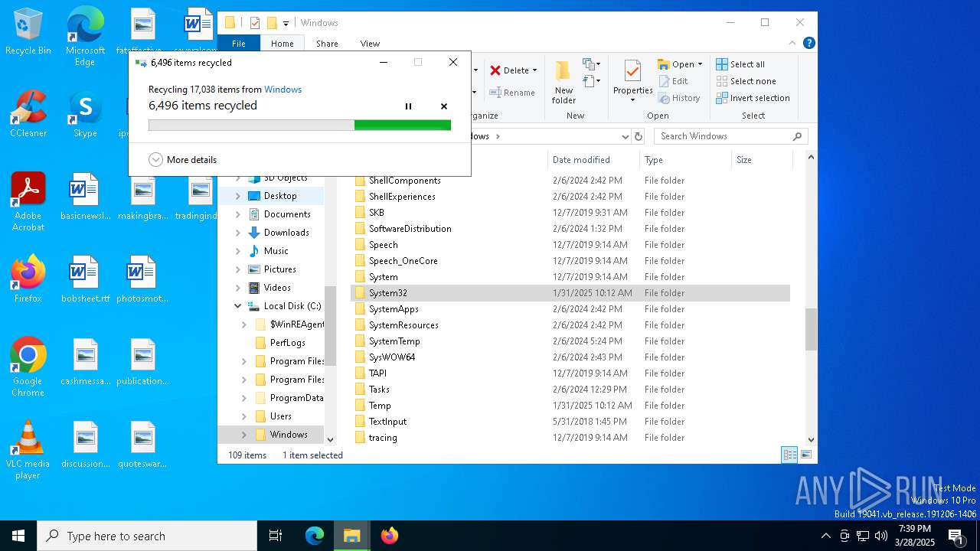Switch to the Share ribbon tab
This screenshot has height=551, width=980.
327,44
